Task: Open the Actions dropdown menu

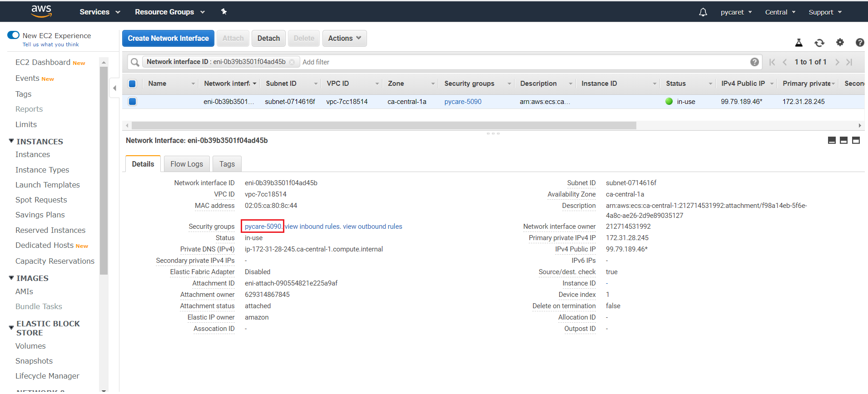Action: click(x=344, y=39)
